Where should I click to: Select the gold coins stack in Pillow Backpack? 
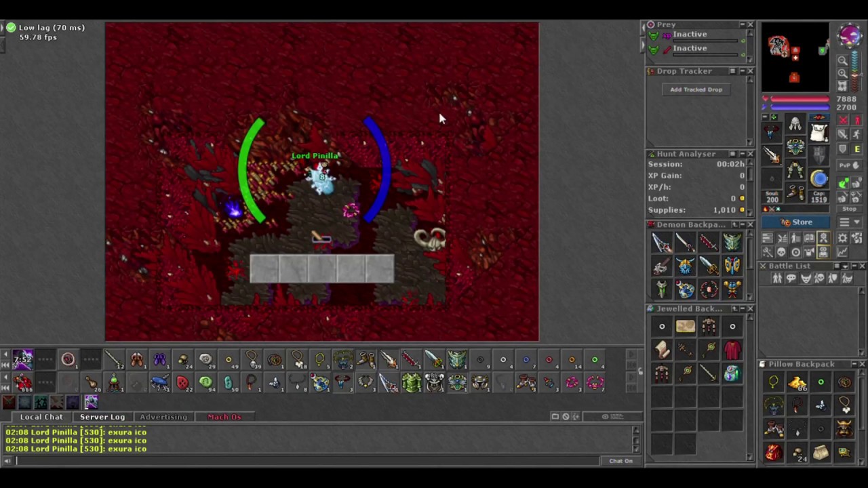pyautogui.click(x=797, y=383)
